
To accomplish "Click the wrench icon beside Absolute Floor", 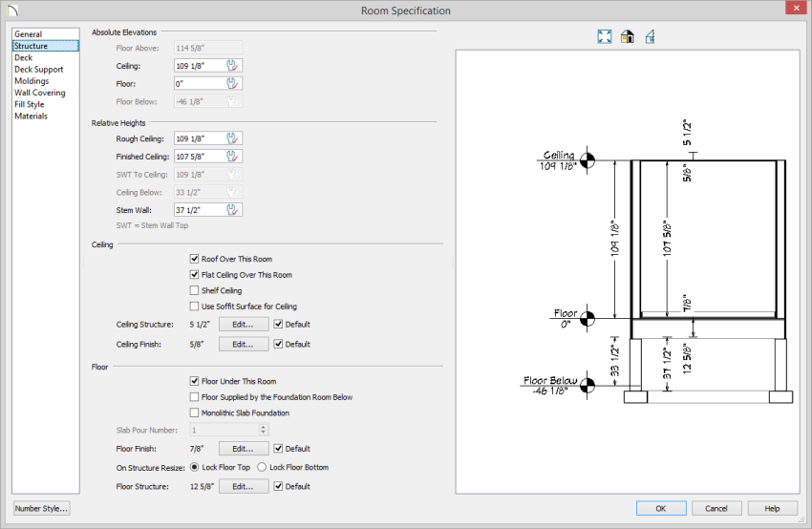I will pyautogui.click(x=232, y=83).
